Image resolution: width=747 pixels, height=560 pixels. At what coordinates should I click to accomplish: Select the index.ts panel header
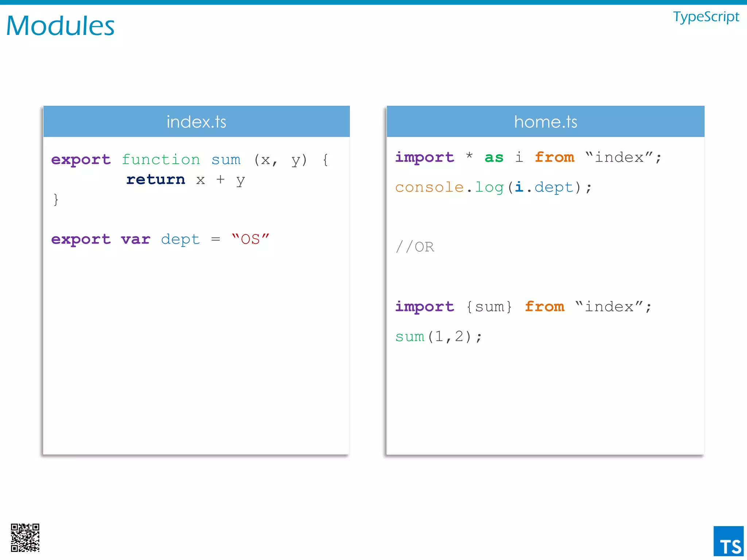196,121
